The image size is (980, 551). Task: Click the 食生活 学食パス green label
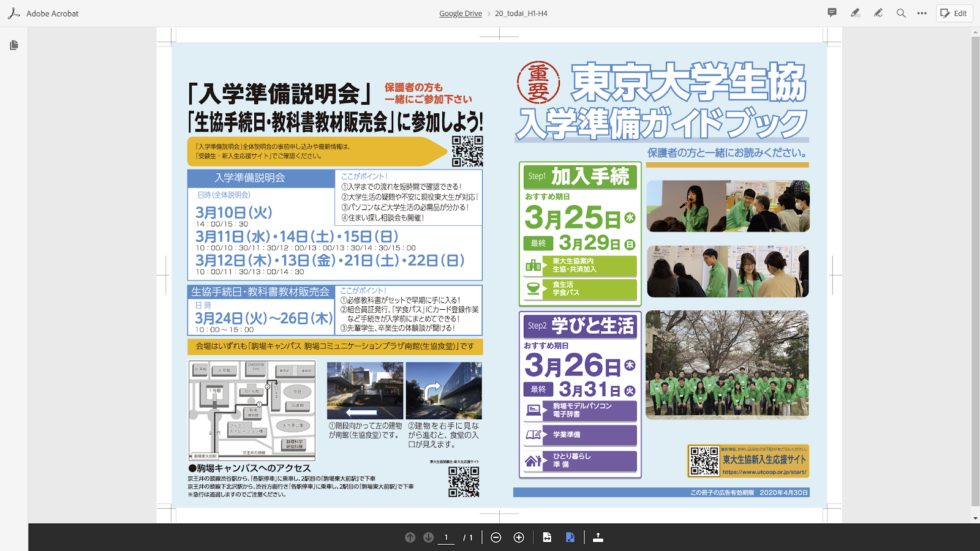pos(580,289)
